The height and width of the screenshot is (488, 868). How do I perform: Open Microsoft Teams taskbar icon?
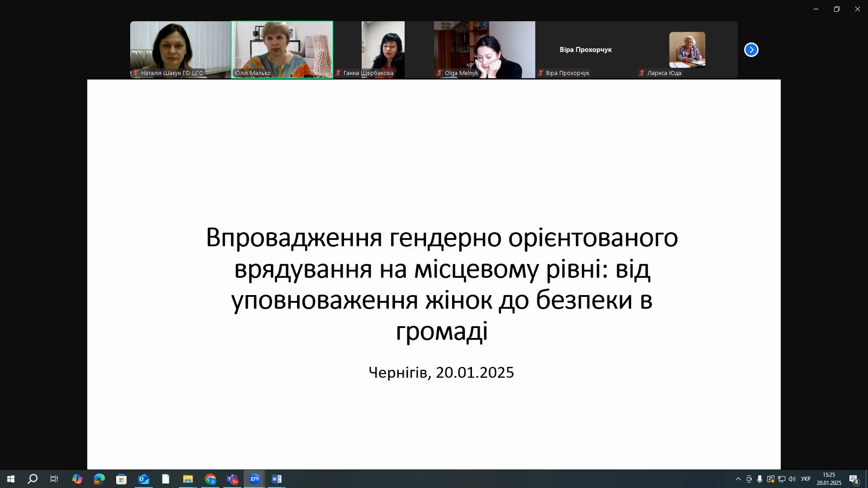(232, 479)
